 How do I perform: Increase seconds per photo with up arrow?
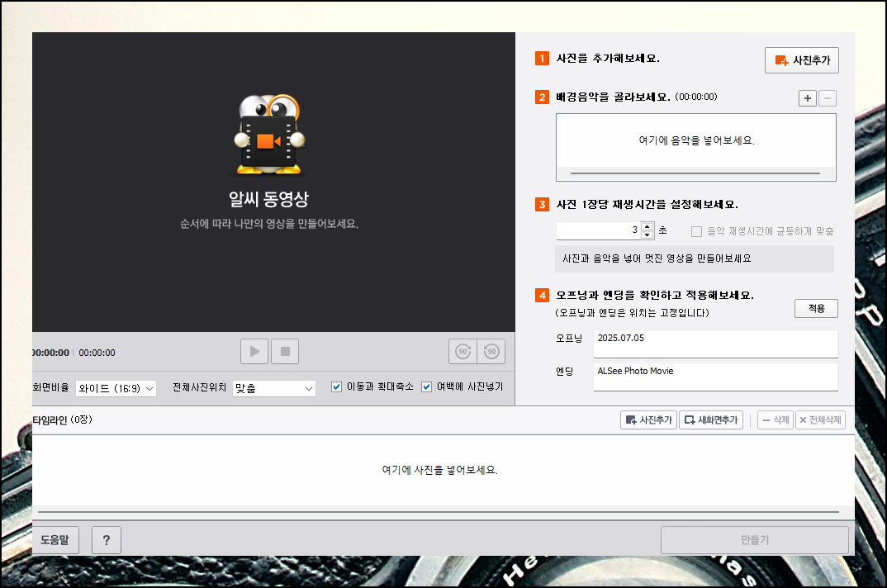[647, 226]
